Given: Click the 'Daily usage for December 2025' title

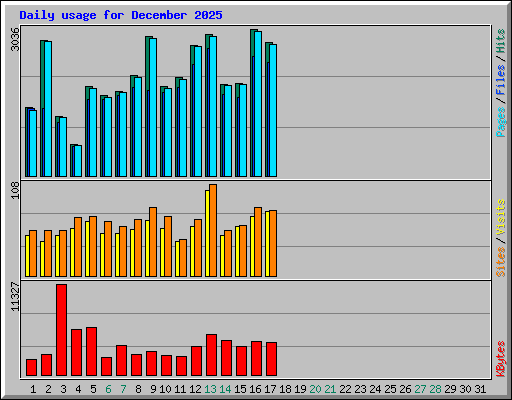Looking at the screenshot, I should click(x=121, y=15).
